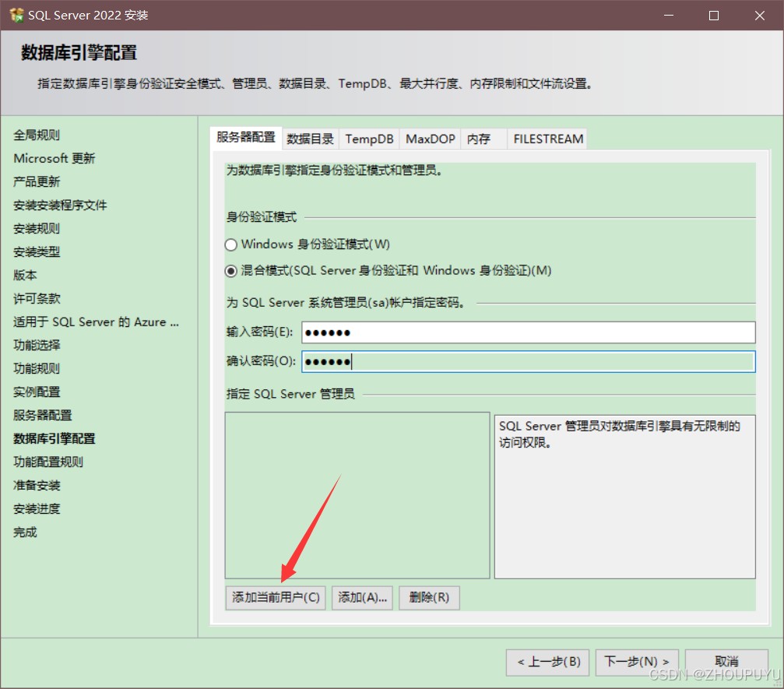
Task: Cancel the installation with 取消
Action: point(726,662)
